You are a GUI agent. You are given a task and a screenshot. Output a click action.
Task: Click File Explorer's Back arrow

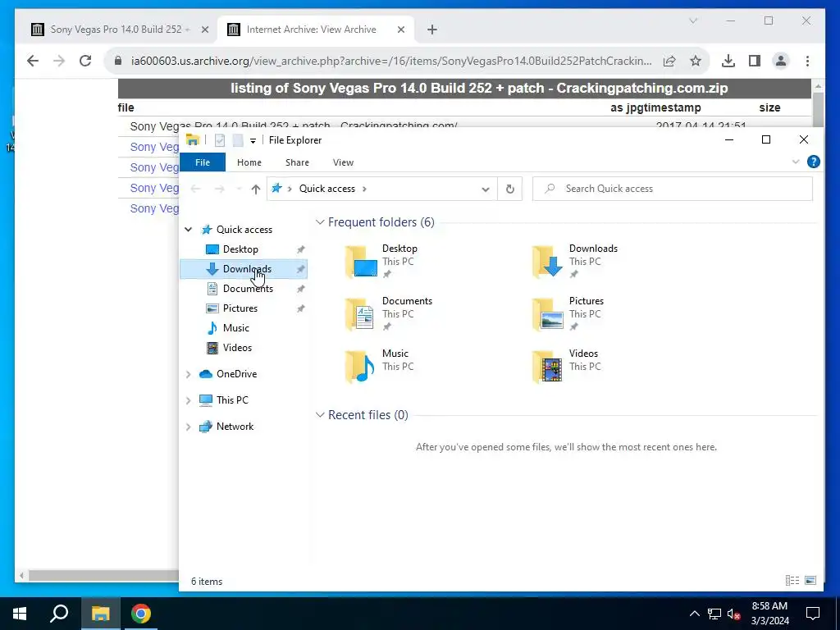195,189
